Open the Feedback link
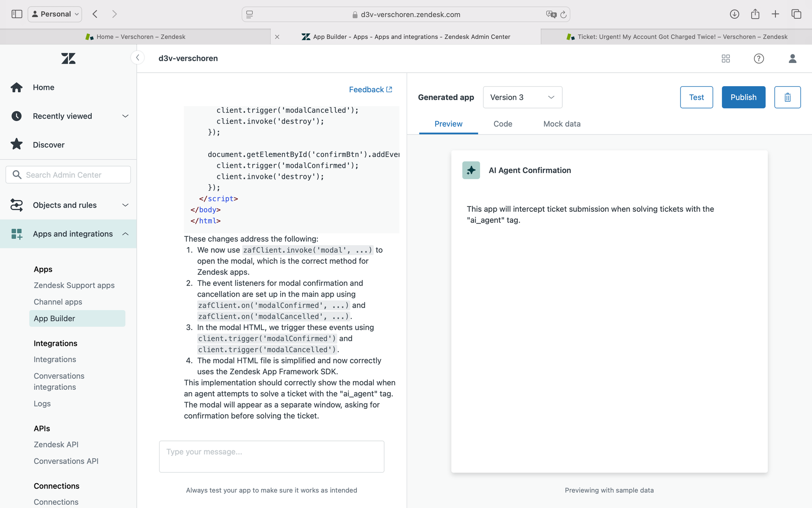The width and height of the screenshot is (812, 508). coord(370,89)
